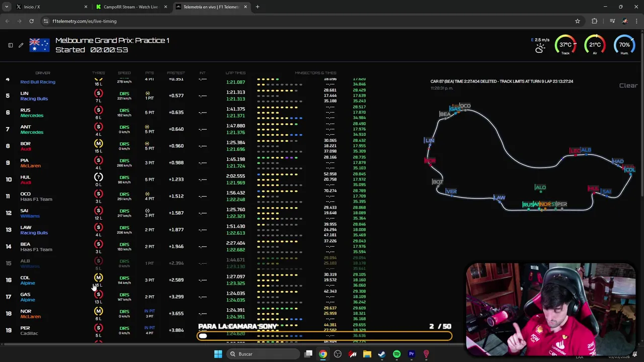Select driver OCO in the timing table

tap(25, 194)
